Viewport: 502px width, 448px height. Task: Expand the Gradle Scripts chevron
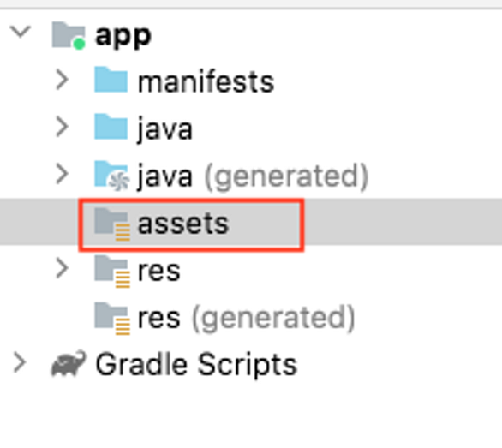20,363
